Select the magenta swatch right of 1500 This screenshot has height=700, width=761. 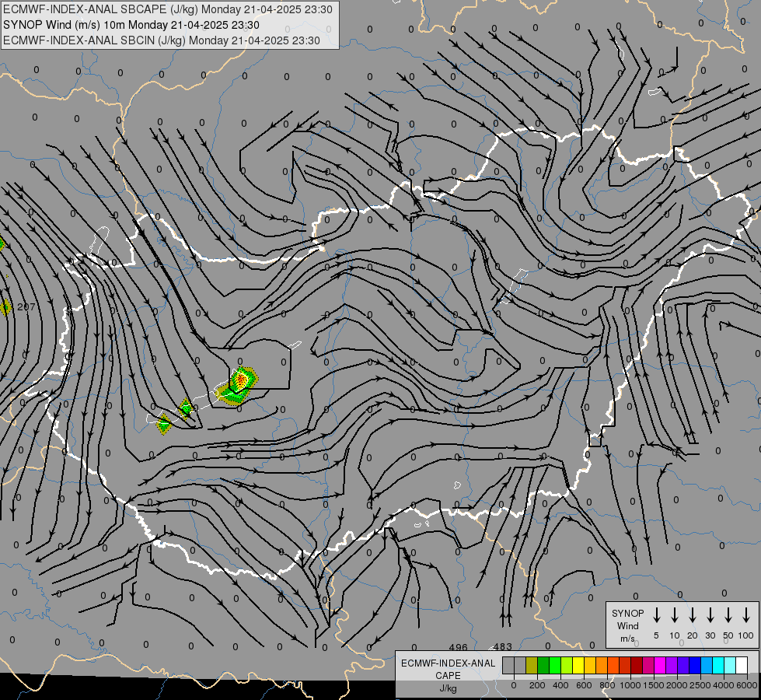[660, 666]
